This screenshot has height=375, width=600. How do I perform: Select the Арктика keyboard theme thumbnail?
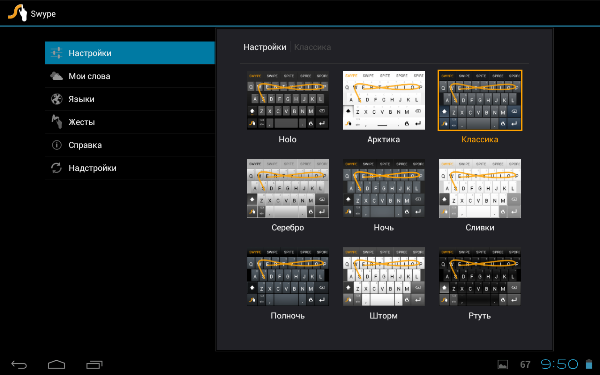pyautogui.click(x=383, y=100)
